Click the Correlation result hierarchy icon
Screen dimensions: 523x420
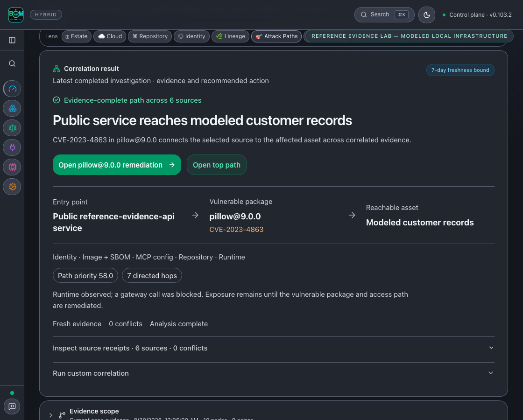point(57,69)
